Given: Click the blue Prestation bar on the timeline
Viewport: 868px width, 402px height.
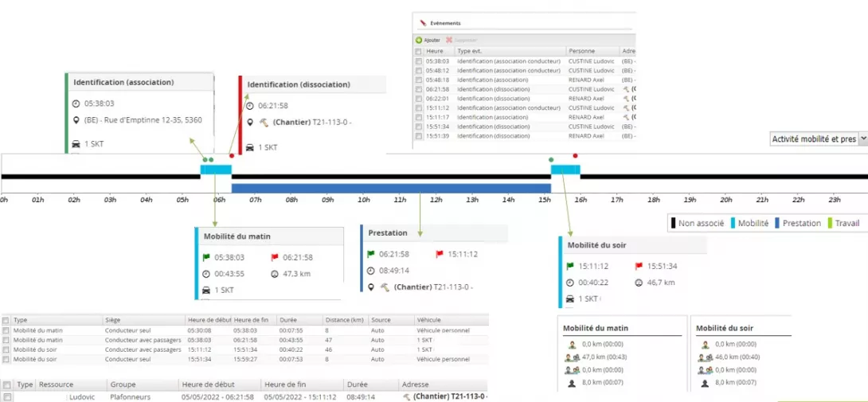Looking at the screenshot, I should coord(390,188).
